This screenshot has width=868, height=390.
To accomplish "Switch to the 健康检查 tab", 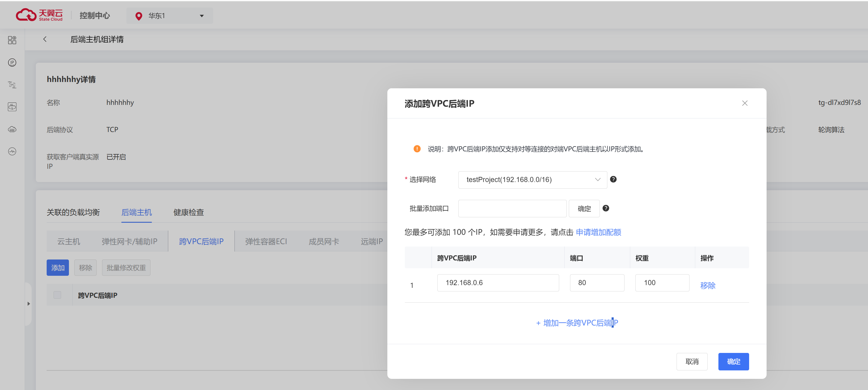I will point(188,212).
